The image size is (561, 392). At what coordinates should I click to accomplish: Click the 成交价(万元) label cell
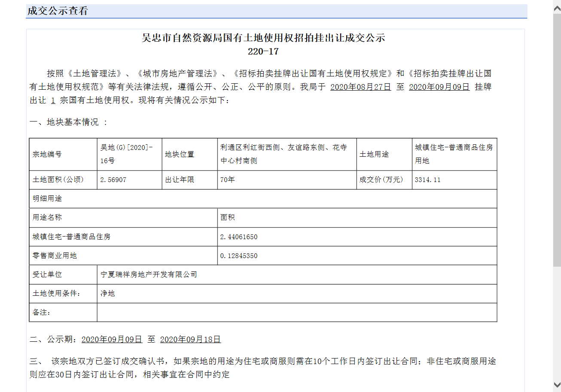pyautogui.click(x=384, y=180)
